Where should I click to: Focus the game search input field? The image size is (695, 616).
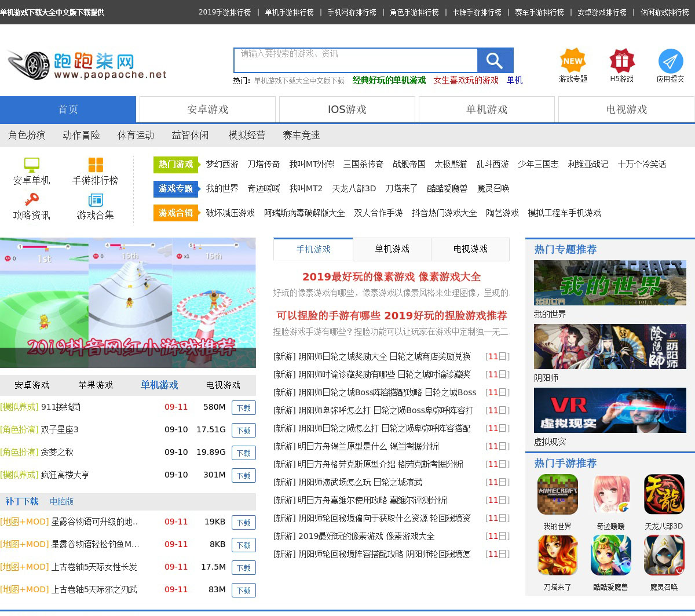(356, 60)
